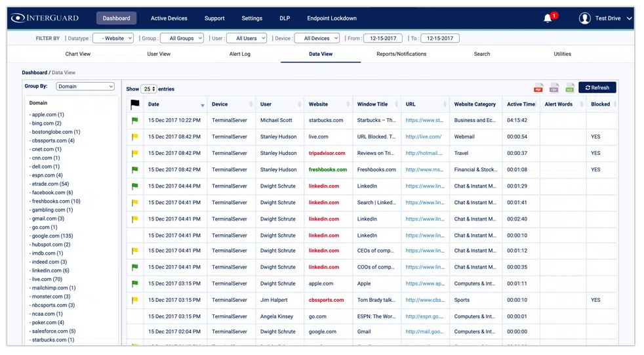Image resolution: width=644 pixels, height=355 pixels.
Task: Sort by Window Title column header
Action: coord(376,104)
